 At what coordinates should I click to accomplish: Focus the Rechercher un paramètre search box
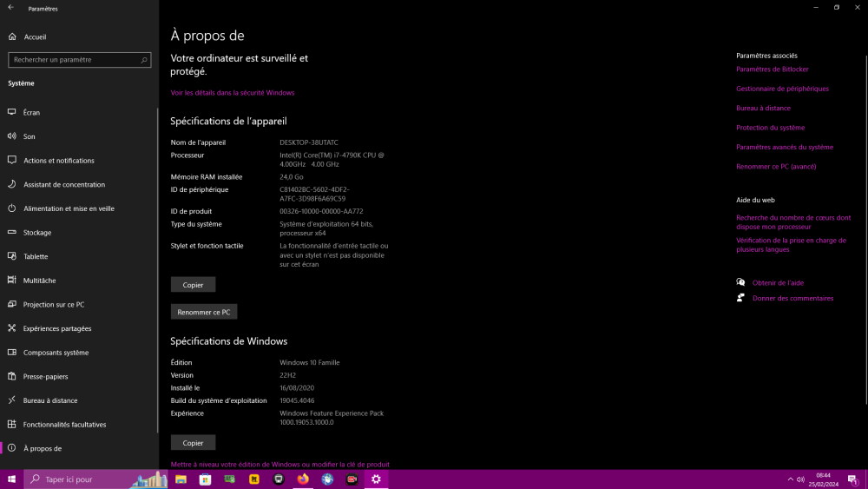80,60
